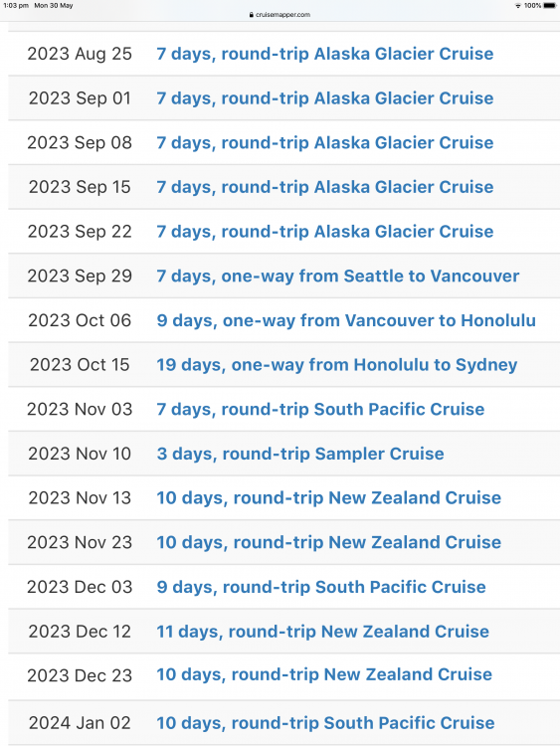
Task: Select 19 days Honolulu to Sydney cruise
Action: tap(337, 365)
